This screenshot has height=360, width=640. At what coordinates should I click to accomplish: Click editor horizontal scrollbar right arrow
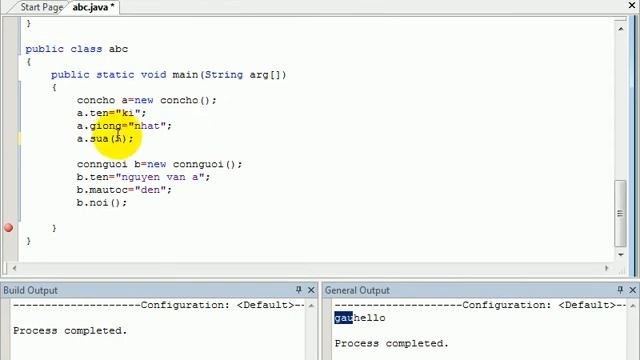[607, 268]
